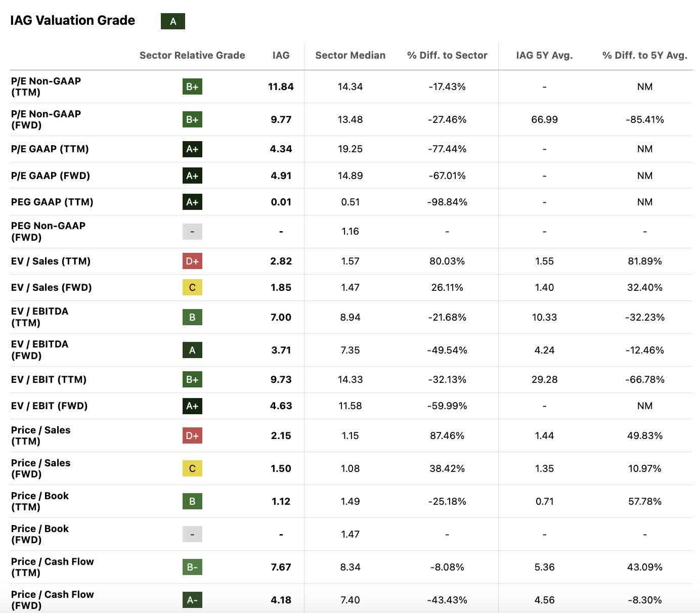Click the B grade badge for EV / EBITDA (TTM)
The image size is (700, 613).
192,317
